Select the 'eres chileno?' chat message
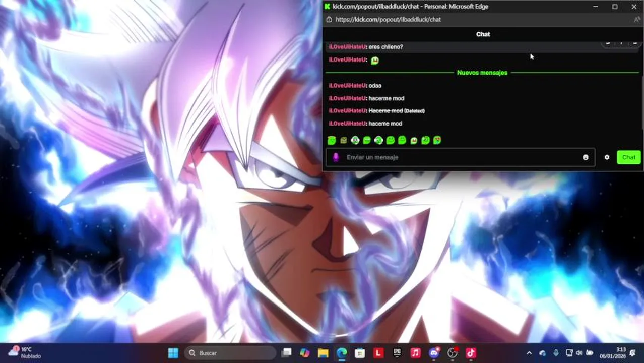 (385, 47)
